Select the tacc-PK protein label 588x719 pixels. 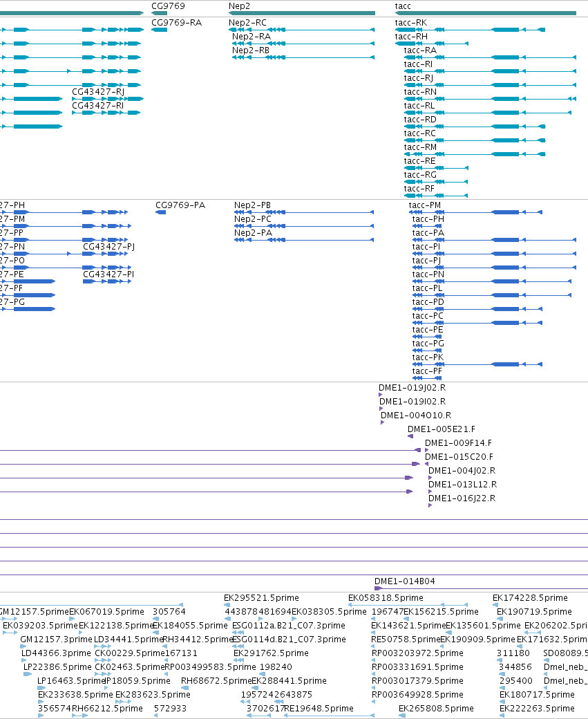428,357
